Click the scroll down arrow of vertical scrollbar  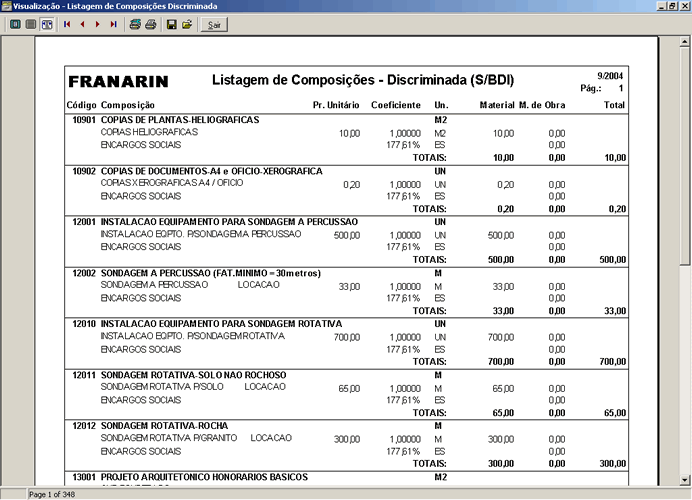(684, 480)
